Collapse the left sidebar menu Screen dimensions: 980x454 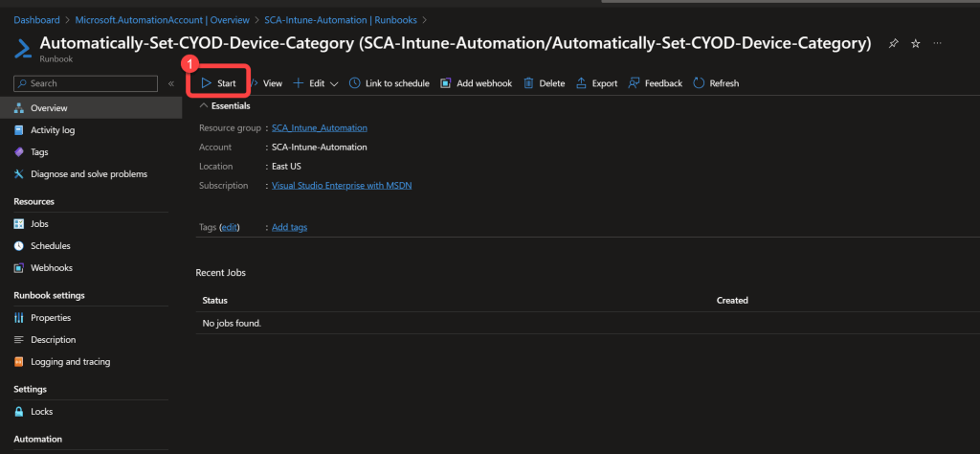[171, 83]
